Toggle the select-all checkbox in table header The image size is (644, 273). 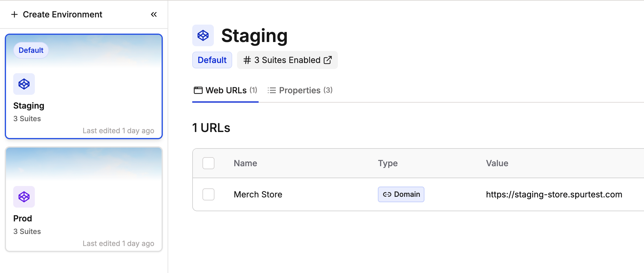[208, 163]
